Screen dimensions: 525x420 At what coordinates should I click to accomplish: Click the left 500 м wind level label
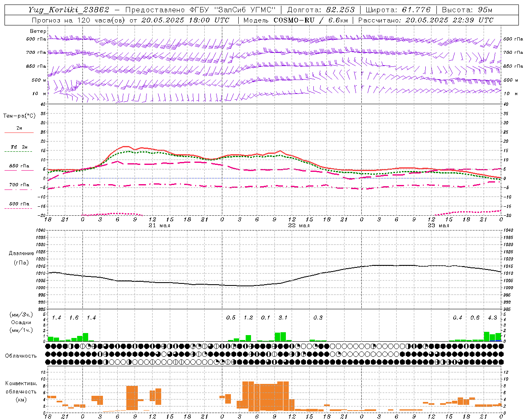click(x=39, y=80)
